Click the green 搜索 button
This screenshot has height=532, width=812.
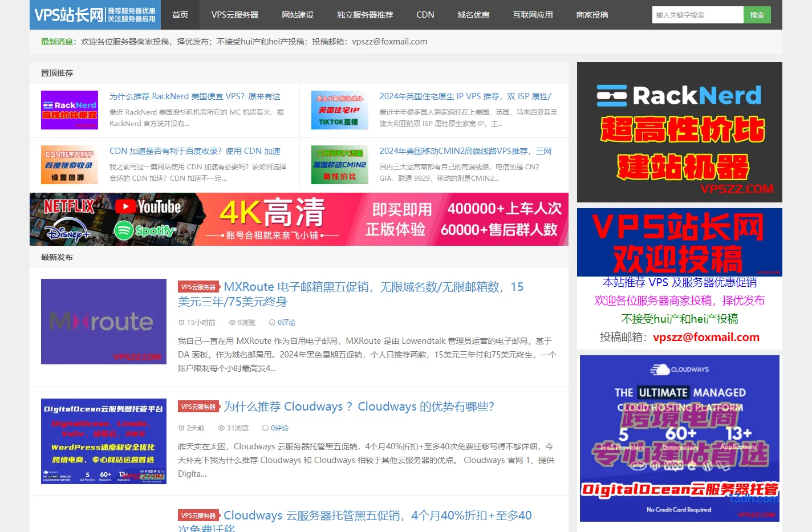pyautogui.click(x=757, y=15)
